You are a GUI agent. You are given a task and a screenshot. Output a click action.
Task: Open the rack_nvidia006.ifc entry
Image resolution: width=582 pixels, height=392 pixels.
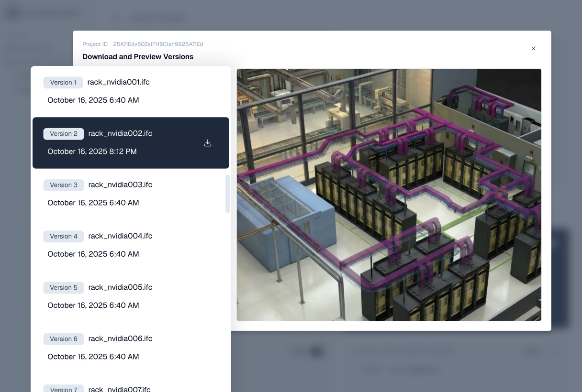[120, 338]
